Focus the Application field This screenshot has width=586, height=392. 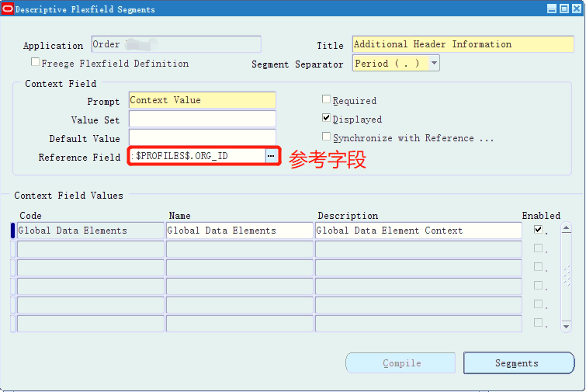pyautogui.click(x=176, y=44)
